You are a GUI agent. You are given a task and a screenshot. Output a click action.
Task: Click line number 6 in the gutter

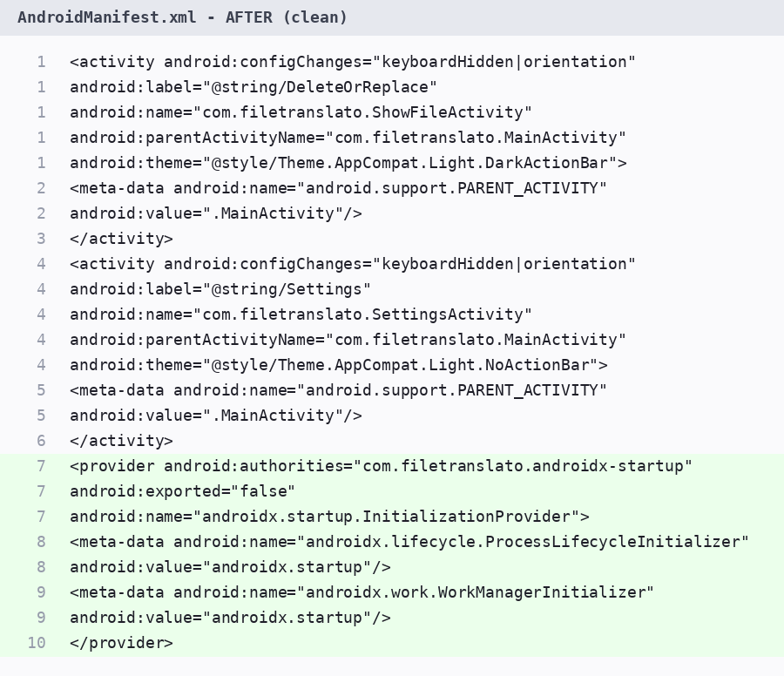[41, 441]
